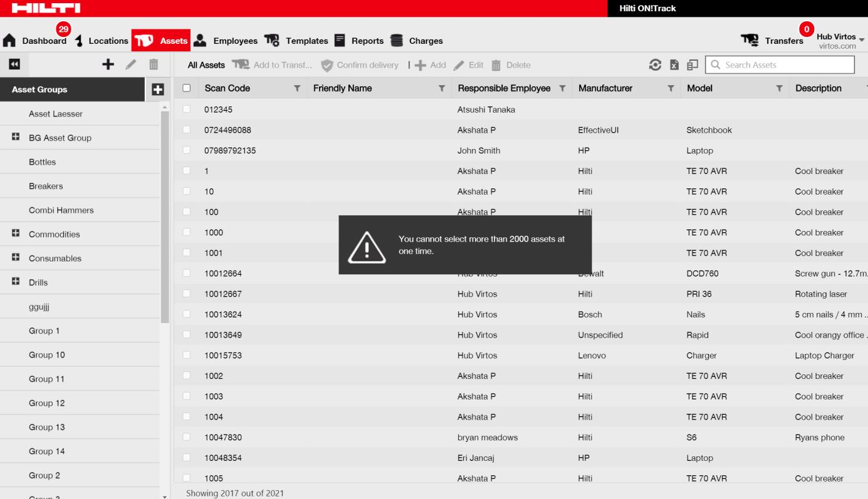Expand the Consumables group
This screenshot has height=499, width=868.
pos(15,257)
